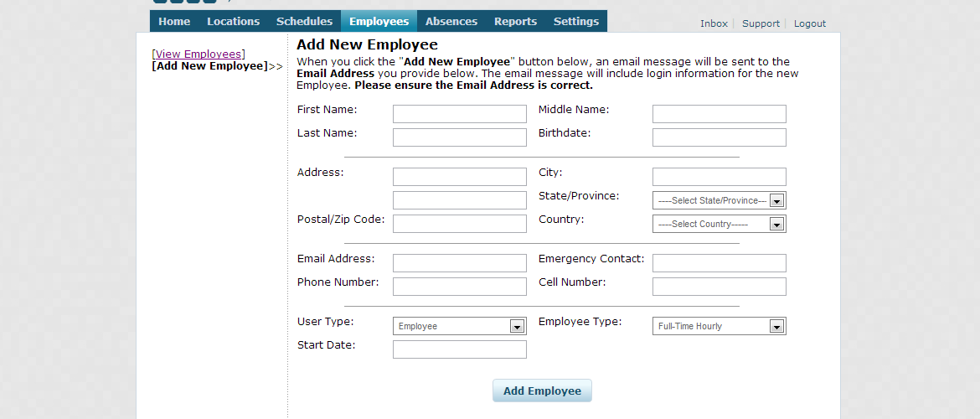This screenshot has width=980, height=419.
Task: Open the Inbox link
Action: (714, 23)
